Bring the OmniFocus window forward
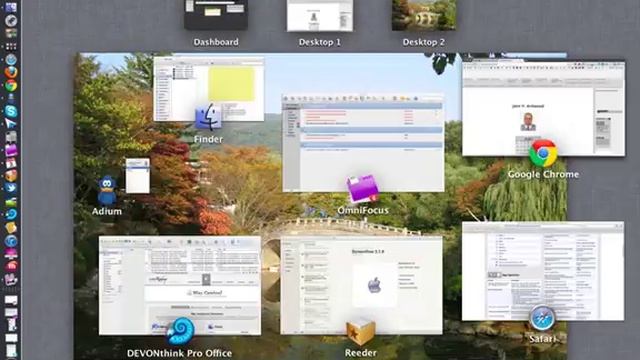640x360 pixels. pos(363,143)
